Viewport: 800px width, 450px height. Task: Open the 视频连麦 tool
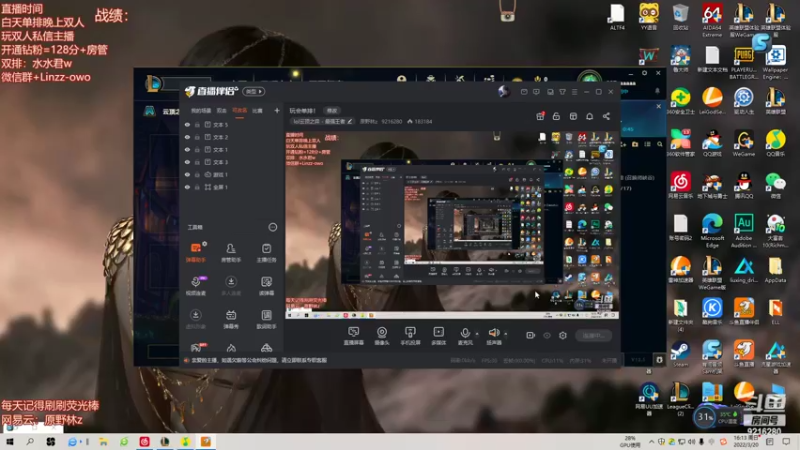click(195, 286)
